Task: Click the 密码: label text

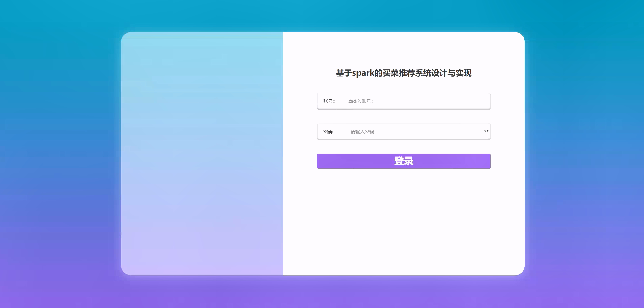Action: 329,132
